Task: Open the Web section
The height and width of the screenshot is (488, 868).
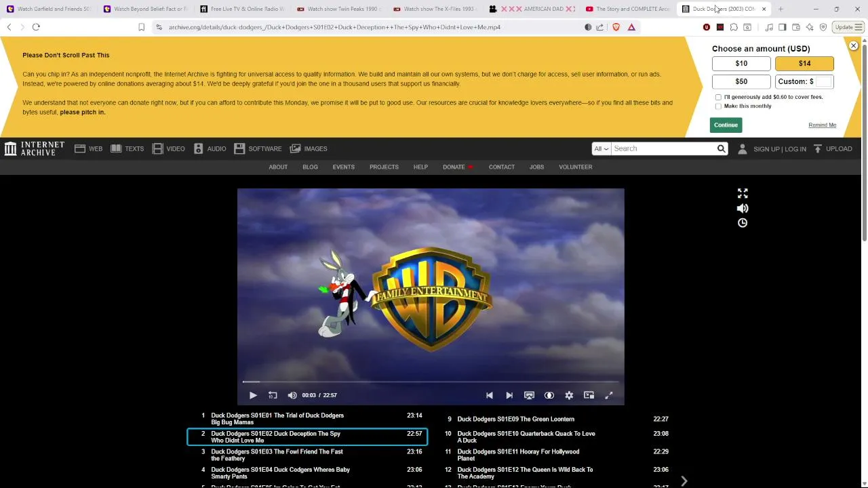Action: pos(89,148)
